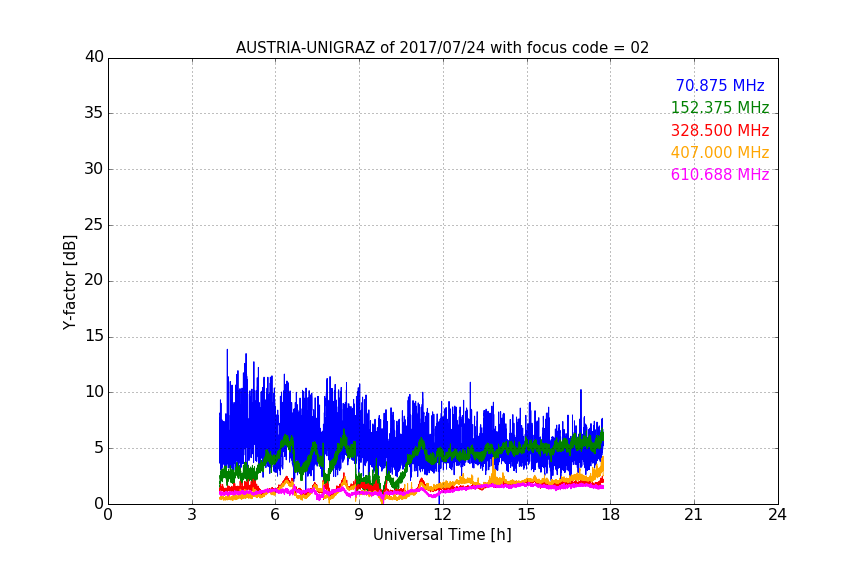Image resolution: width=864 pixels, height=576 pixels.
Task: Click the x-axis tick label 9
Action: (x=359, y=515)
